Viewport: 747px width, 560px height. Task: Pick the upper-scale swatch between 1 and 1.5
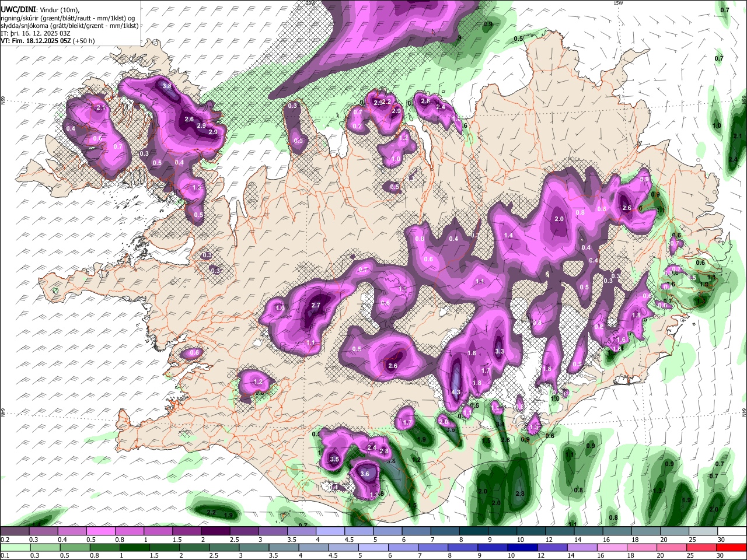point(159,531)
